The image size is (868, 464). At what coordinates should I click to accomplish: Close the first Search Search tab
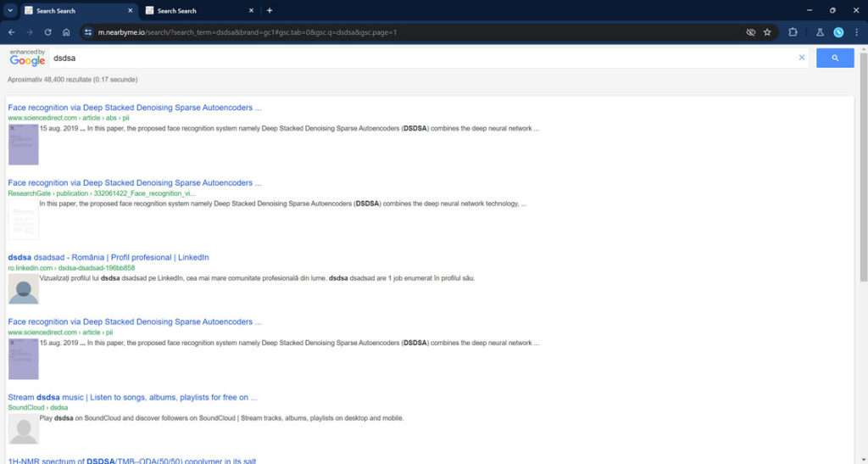pyautogui.click(x=130, y=10)
